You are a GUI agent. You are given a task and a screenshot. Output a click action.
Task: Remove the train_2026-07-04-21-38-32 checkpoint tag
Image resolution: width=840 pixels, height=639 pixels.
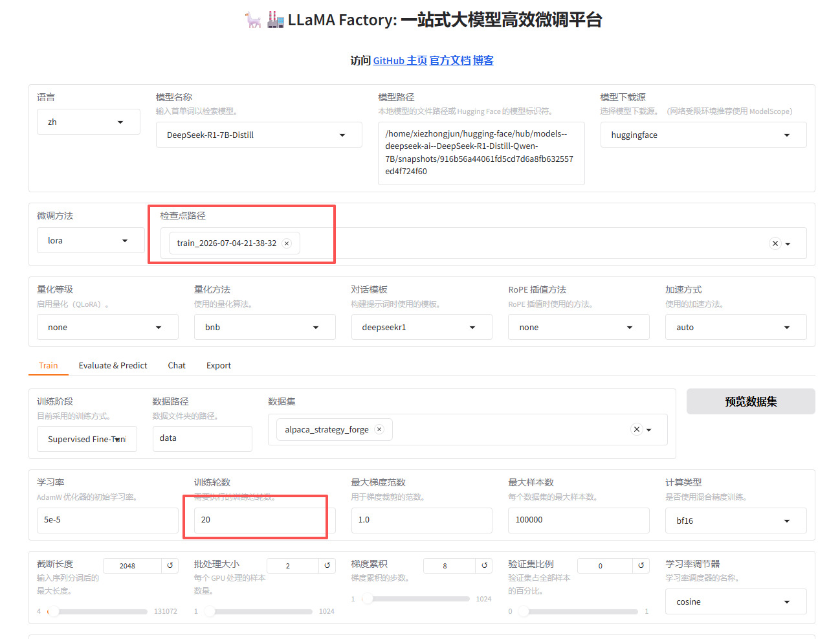[x=287, y=243]
